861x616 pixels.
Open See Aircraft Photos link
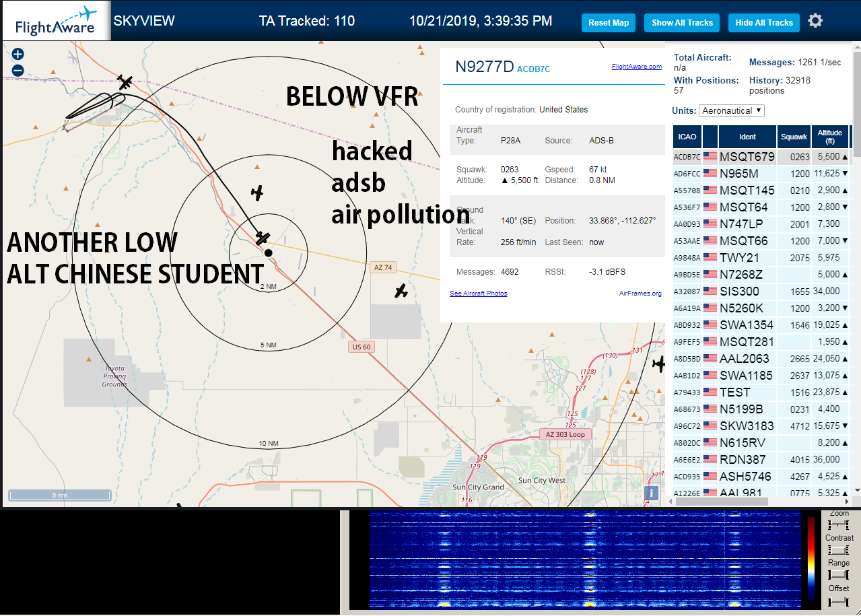(479, 294)
